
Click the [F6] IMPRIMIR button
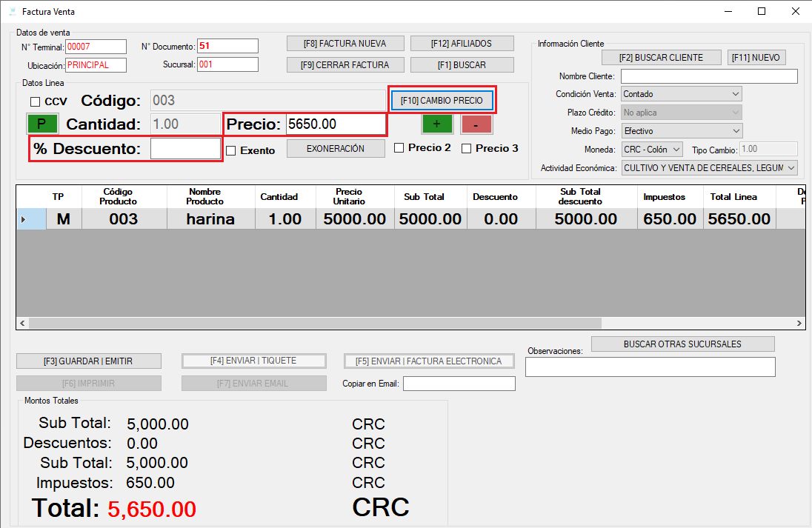pyautogui.click(x=89, y=383)
